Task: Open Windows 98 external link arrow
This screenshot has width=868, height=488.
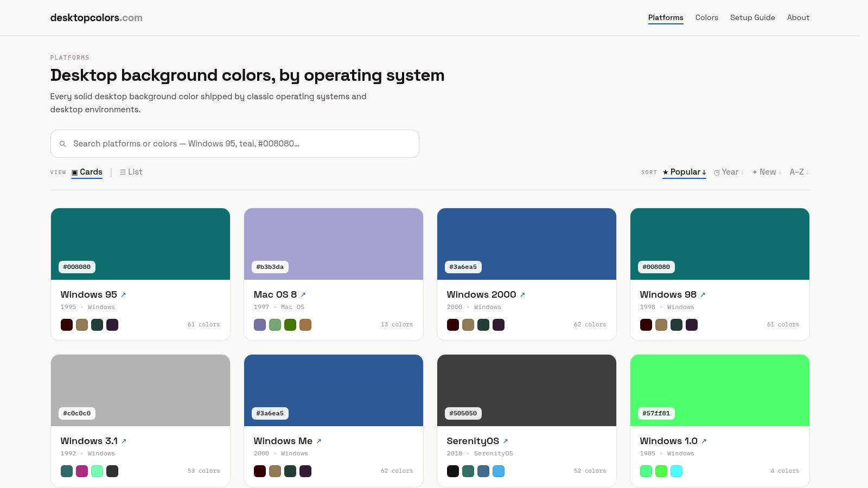Action: click(x=703, y=295)
